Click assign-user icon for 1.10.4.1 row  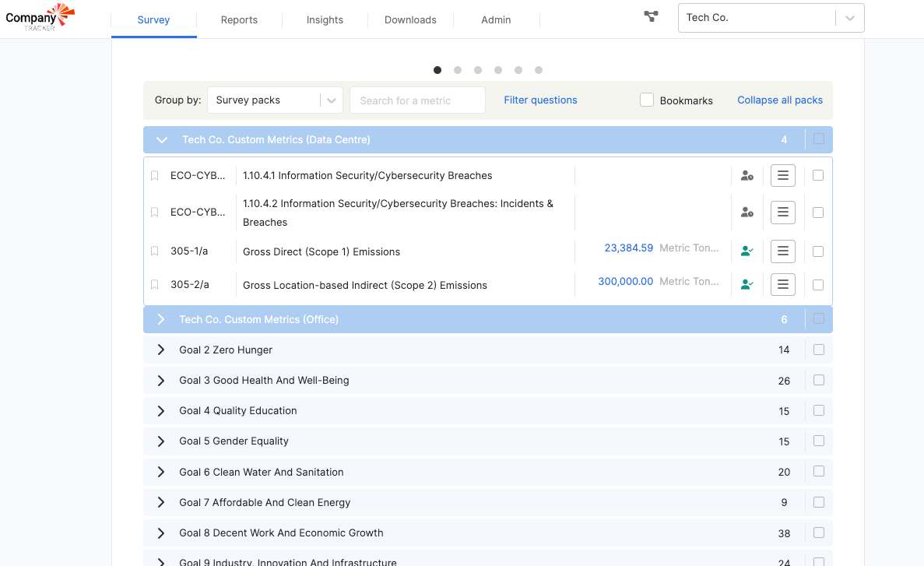coord(747,176)
